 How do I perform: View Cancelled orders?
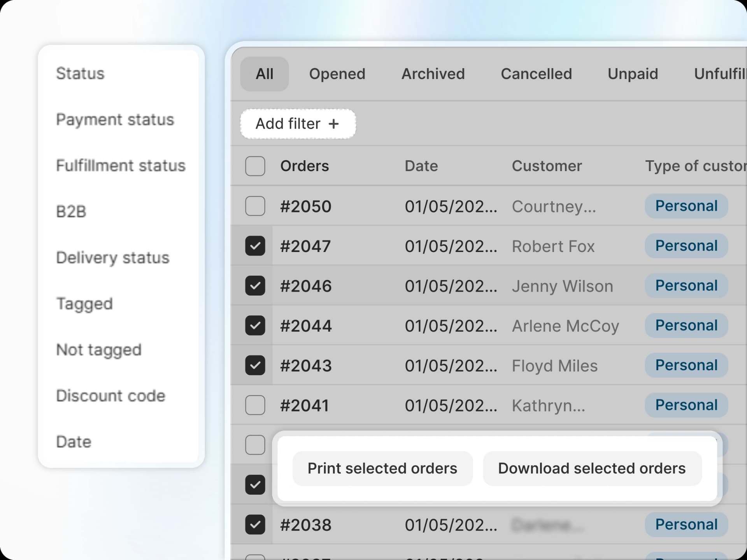tap(537, 74)
